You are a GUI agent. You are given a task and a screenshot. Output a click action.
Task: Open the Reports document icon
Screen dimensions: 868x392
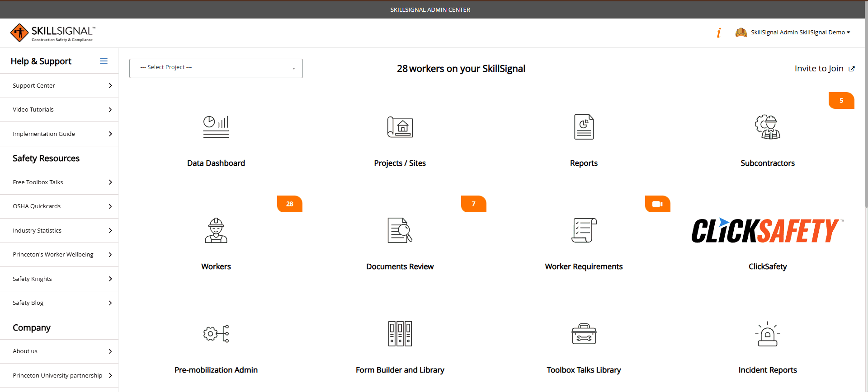pyautogui.click(x=584, y=127)
